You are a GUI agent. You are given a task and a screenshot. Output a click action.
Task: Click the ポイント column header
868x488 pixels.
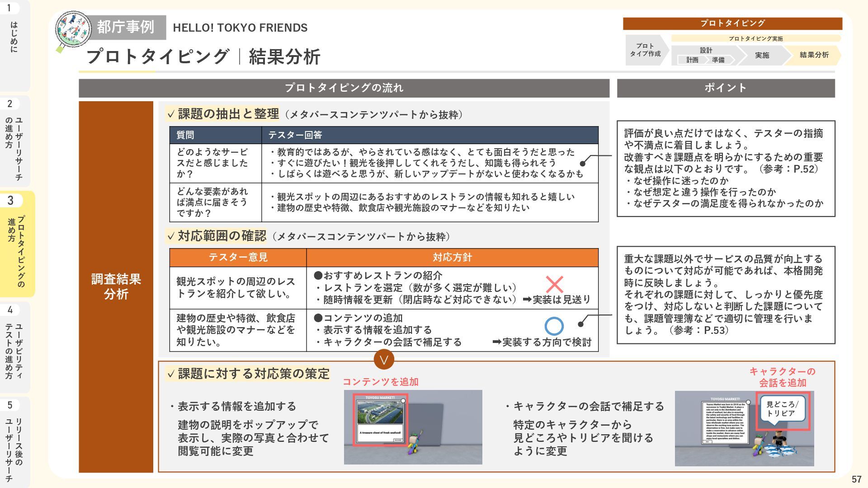[x=726, y=88]
